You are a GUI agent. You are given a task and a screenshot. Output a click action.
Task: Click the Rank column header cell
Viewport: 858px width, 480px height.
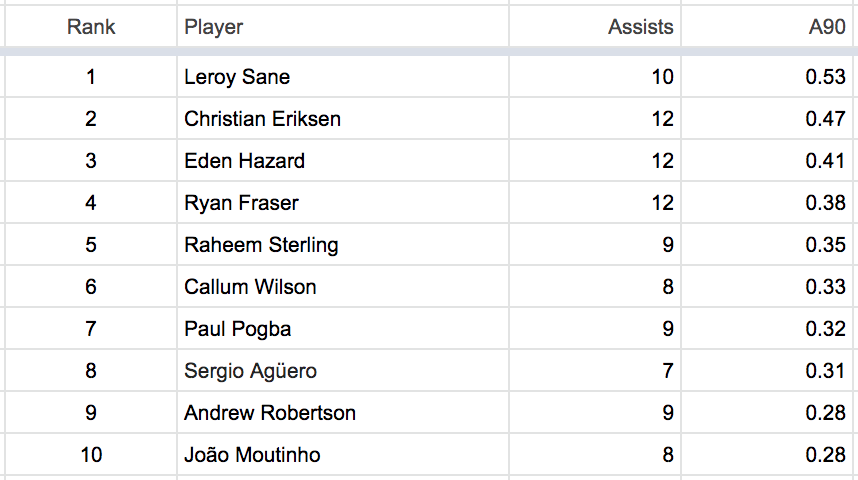(x=91, y=27)
